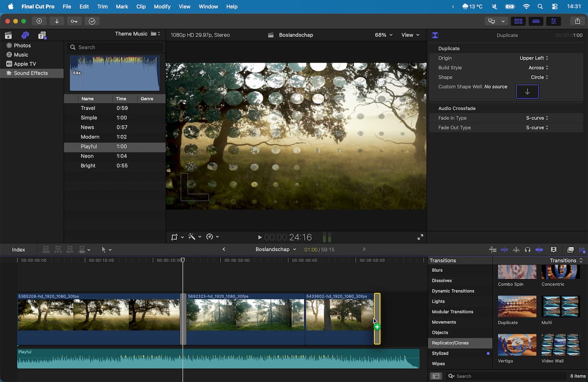The height and width of the screenshot is (382, 588).
Task: Click the New Library/Event plus button
Action: coord(39,21)
